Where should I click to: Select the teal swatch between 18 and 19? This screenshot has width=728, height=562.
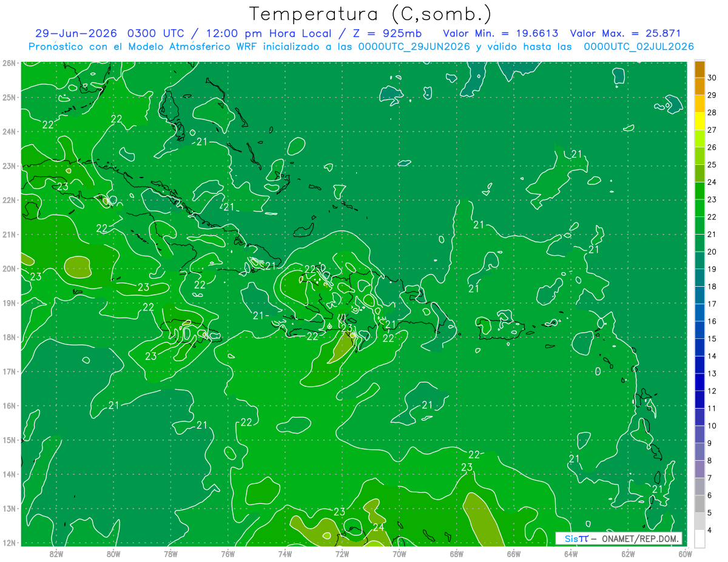699,278
